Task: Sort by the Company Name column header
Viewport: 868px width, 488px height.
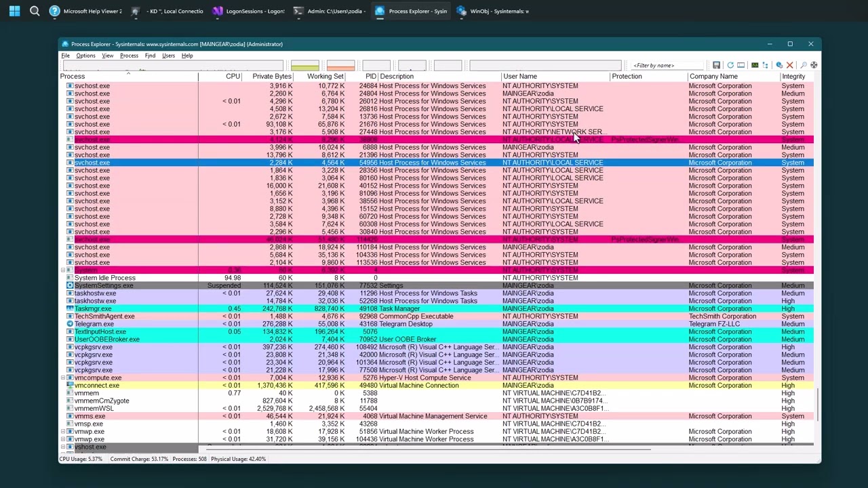Action: (x=734, y=77)
